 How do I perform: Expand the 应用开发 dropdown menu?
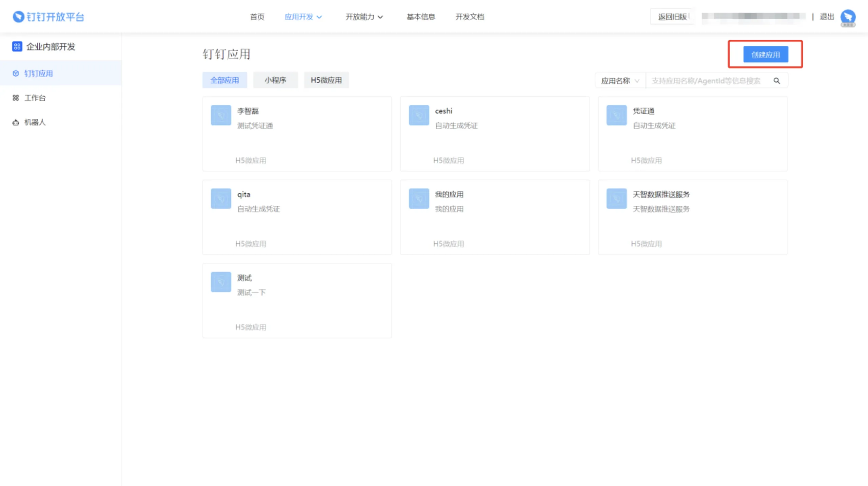pyautogui.click(x=303, y=17)
